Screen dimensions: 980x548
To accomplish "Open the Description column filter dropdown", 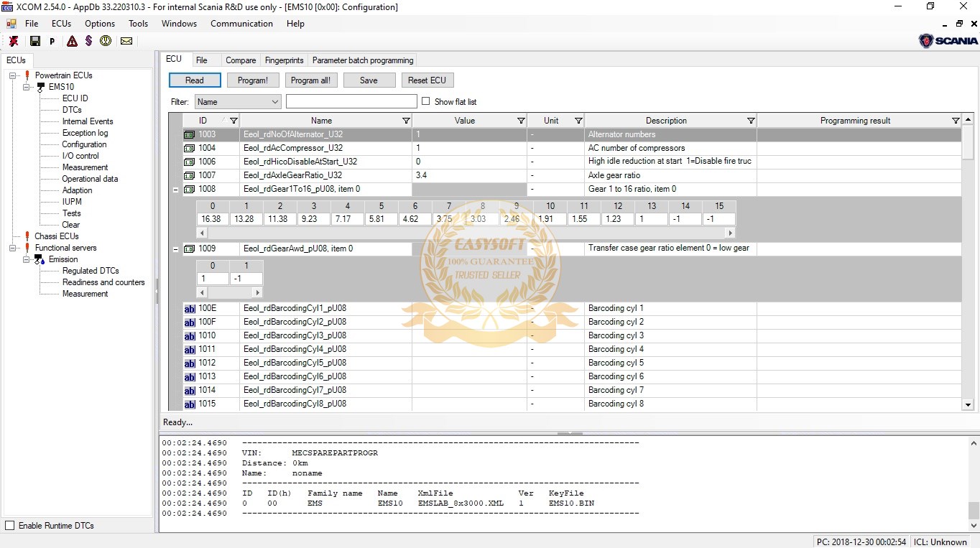I will point(751,121).
